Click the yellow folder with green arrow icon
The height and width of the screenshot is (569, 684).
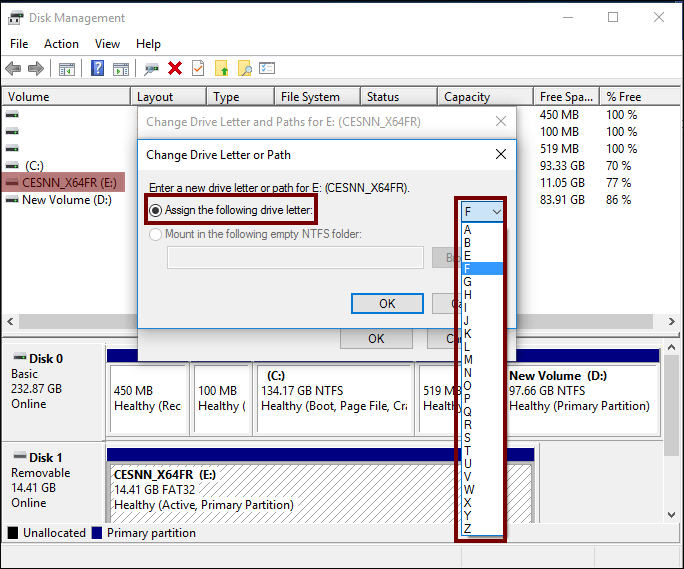point(222,69)
